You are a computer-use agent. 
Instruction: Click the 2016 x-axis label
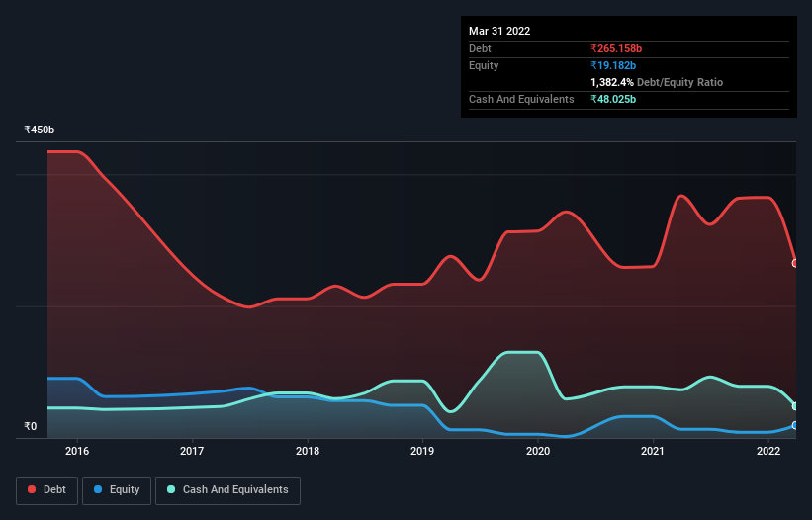(77, 451)
